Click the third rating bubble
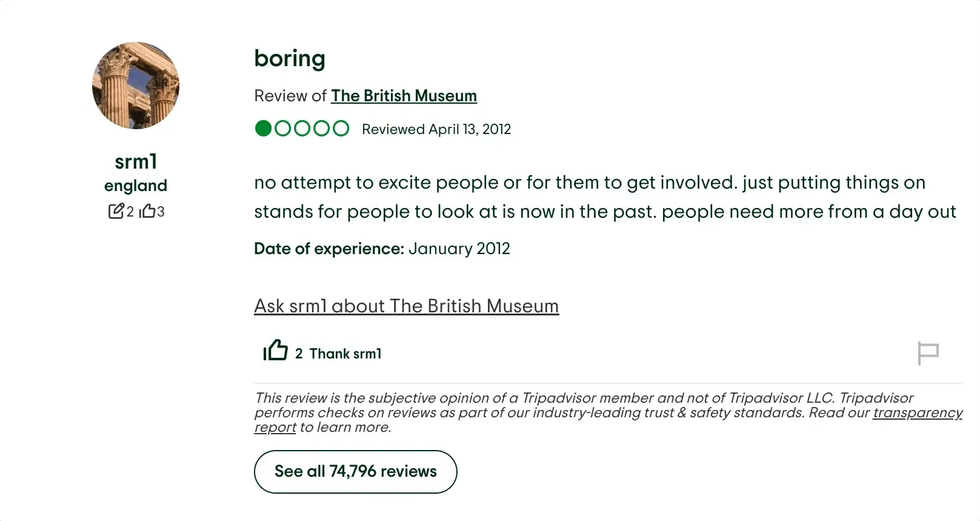The image size is (980, 521). coord(302,129)
